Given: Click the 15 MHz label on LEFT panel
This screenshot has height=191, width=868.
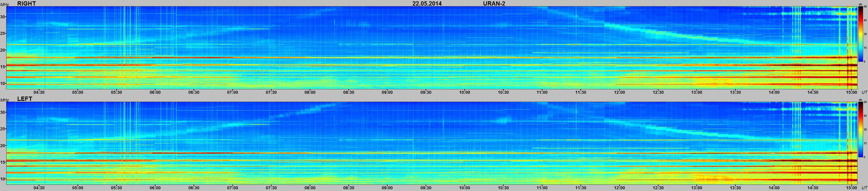Looking at the screenshot, I should tap(3, 162).
